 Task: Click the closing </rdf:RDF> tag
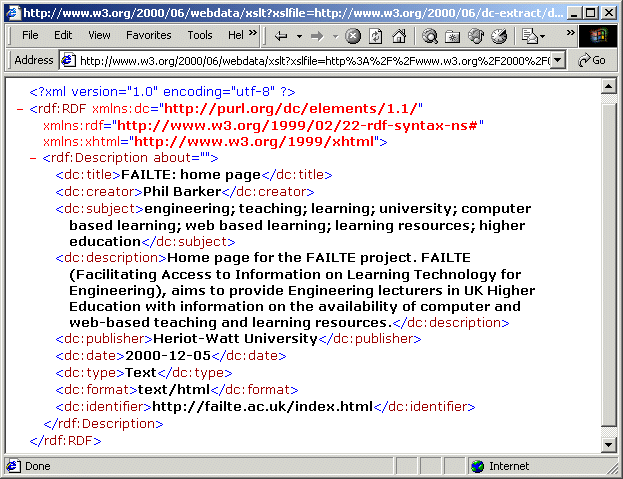coord(65,441)
